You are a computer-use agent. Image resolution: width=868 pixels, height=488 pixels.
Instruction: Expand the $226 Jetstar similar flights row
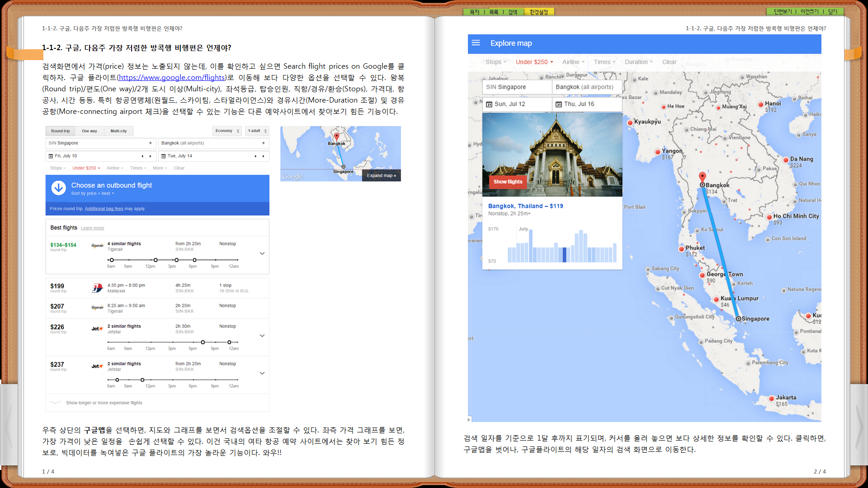tap(262, 336)
